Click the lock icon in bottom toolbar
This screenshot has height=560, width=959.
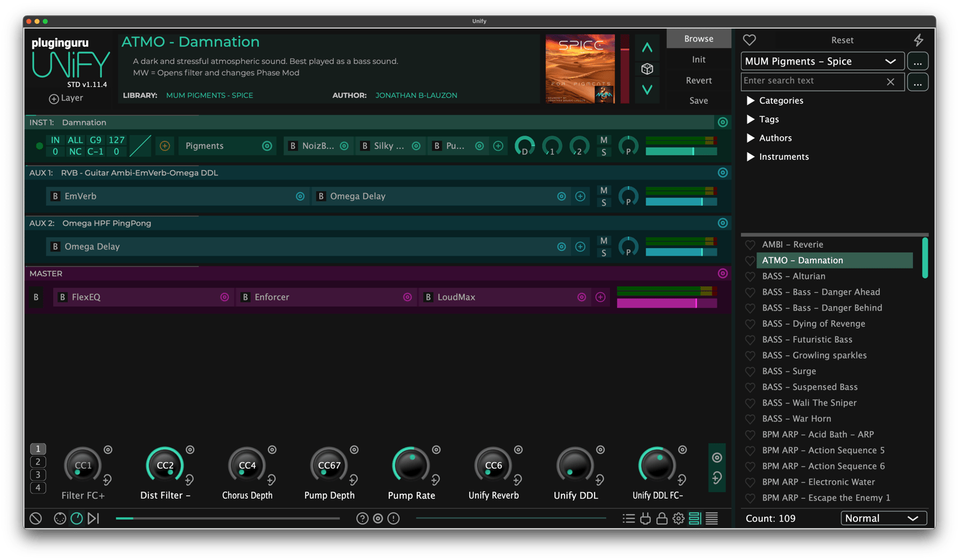(662, 518)
